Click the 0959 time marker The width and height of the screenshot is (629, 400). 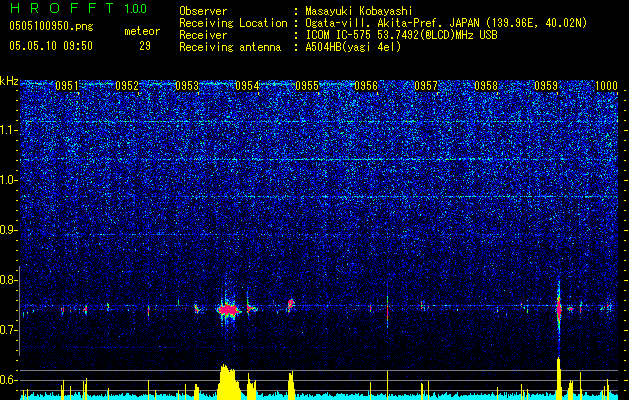(x=546, y=86)
